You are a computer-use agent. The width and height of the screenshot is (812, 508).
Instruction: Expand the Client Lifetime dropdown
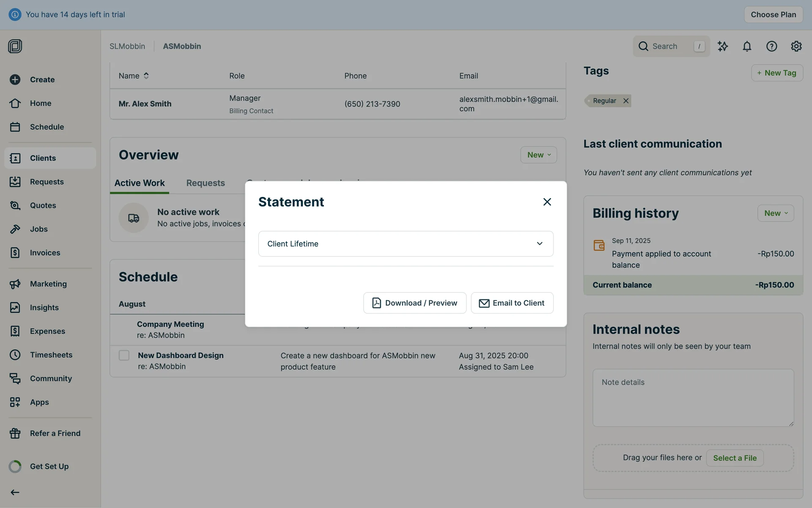(x=406, y=244)
